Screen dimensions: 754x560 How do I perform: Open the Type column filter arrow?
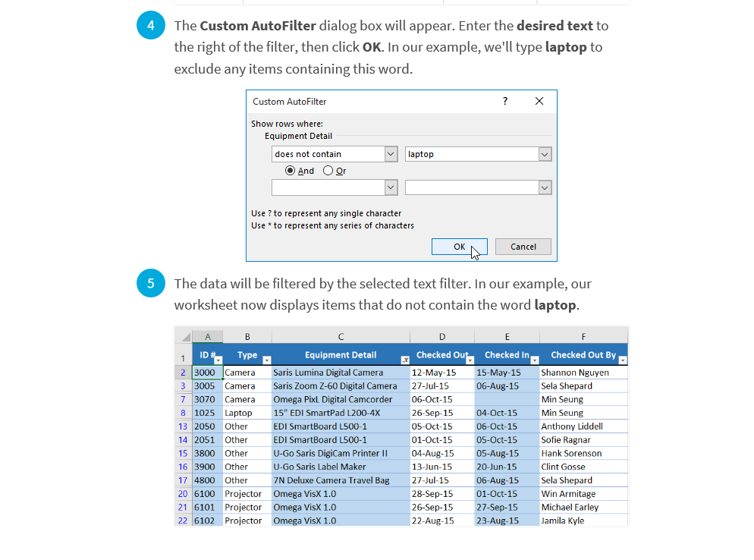(267, 360)
